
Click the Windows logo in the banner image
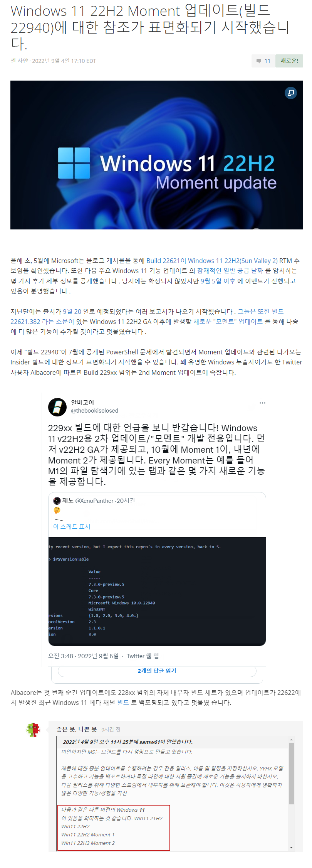(x=74, y=163)
